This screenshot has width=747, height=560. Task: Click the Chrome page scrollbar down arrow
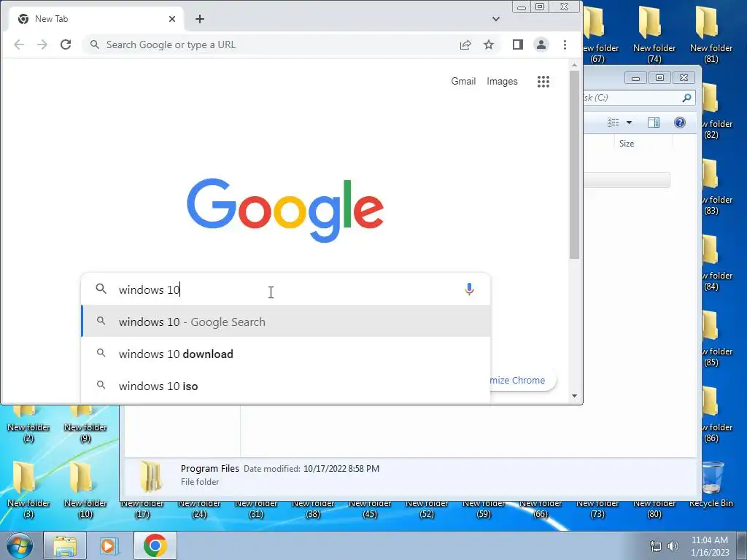(x=575, y=396)
